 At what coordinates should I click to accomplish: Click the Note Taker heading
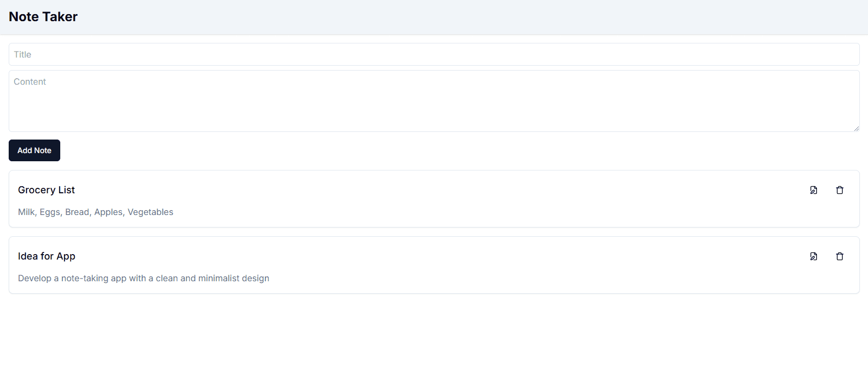tap(43, 17)
